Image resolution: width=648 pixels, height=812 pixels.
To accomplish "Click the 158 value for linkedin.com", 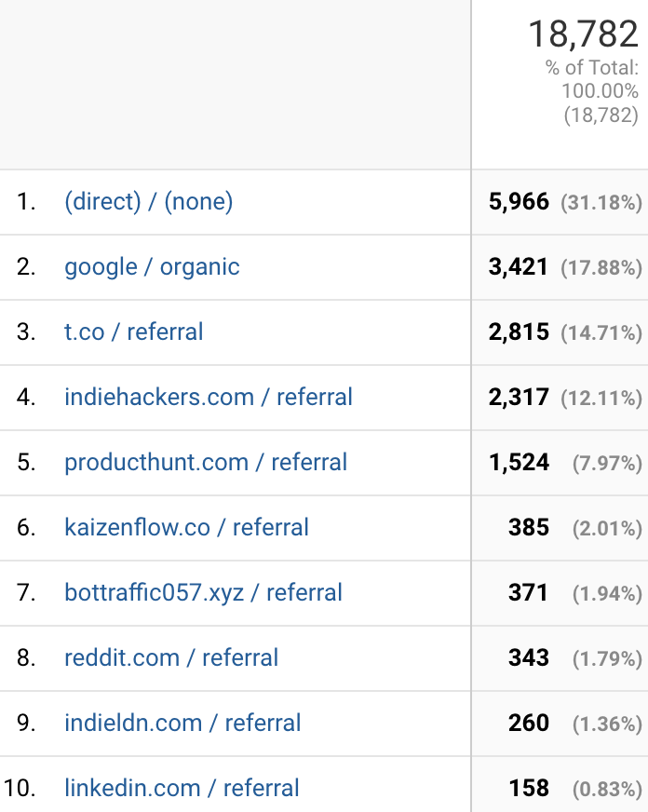I will [529, 788].
